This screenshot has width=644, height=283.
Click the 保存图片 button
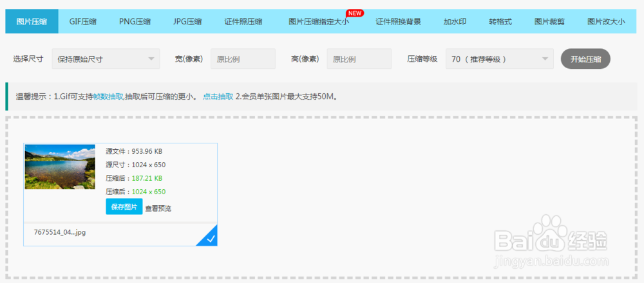(124, 206)
